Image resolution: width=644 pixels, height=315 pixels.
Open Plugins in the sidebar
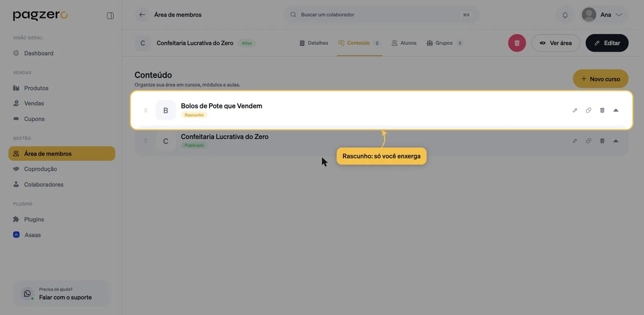pyautogui.click(x=62, y=219)
